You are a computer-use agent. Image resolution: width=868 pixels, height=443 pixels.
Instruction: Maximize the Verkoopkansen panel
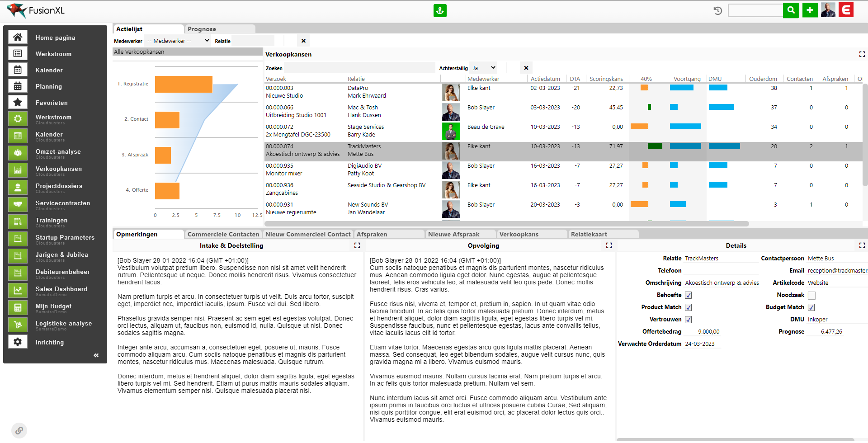[x=862, y=54]
